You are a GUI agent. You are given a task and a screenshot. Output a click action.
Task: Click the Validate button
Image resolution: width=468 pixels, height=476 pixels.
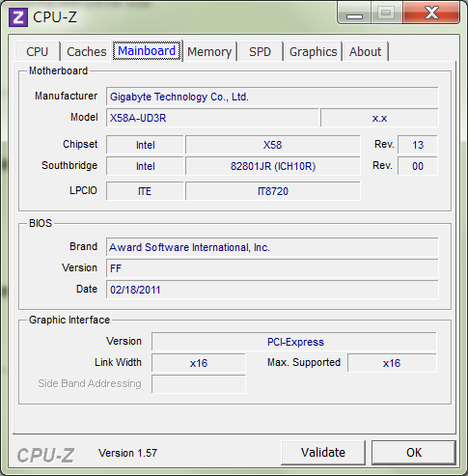coord(323,453)
